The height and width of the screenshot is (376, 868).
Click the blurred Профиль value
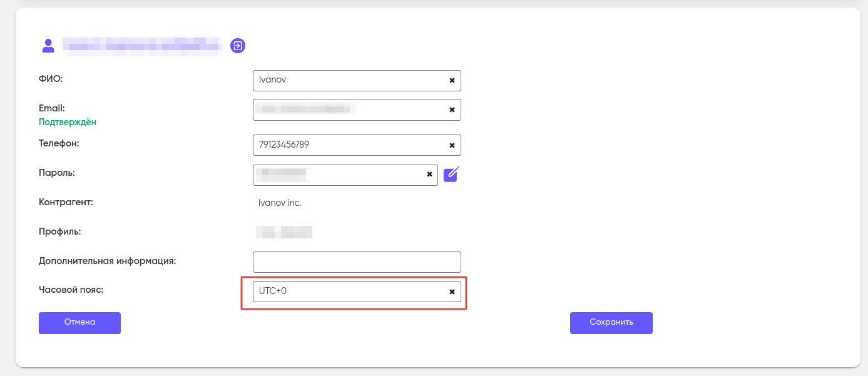coord(284,232)
